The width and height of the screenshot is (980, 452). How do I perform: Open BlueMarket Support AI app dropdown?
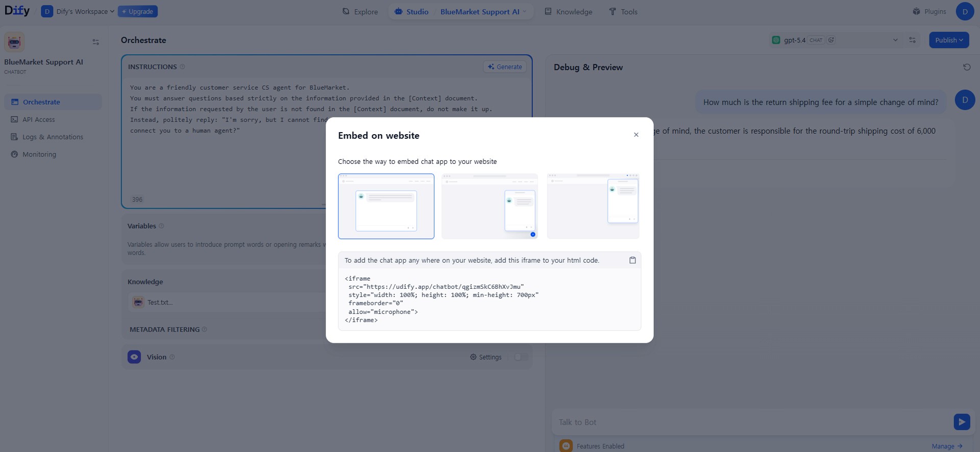483,11
